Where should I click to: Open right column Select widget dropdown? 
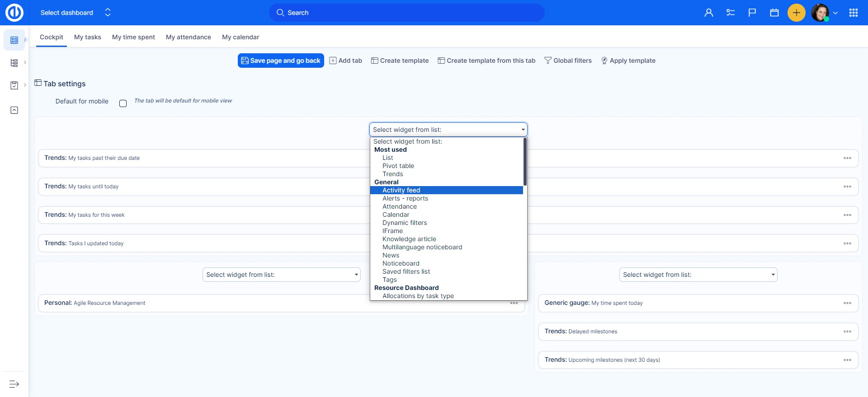698,275
